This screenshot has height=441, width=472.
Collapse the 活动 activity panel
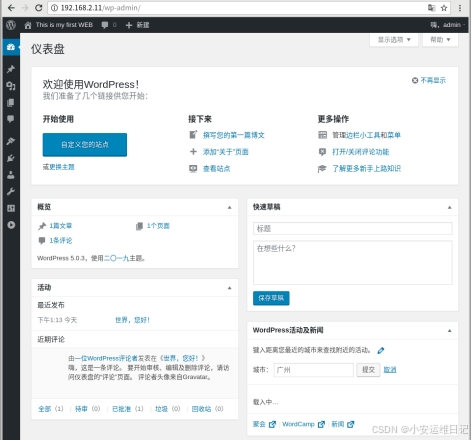[229, 288]
